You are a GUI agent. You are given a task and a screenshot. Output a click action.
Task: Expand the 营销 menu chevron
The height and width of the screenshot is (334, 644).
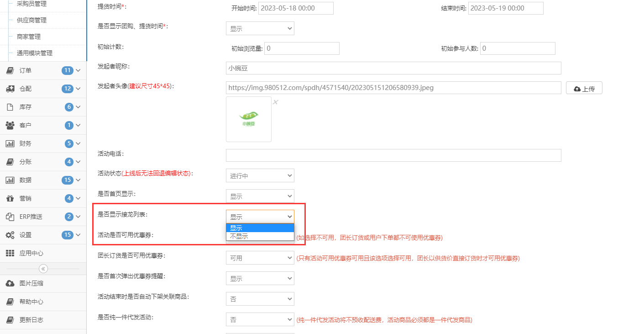tap(78, 198)
